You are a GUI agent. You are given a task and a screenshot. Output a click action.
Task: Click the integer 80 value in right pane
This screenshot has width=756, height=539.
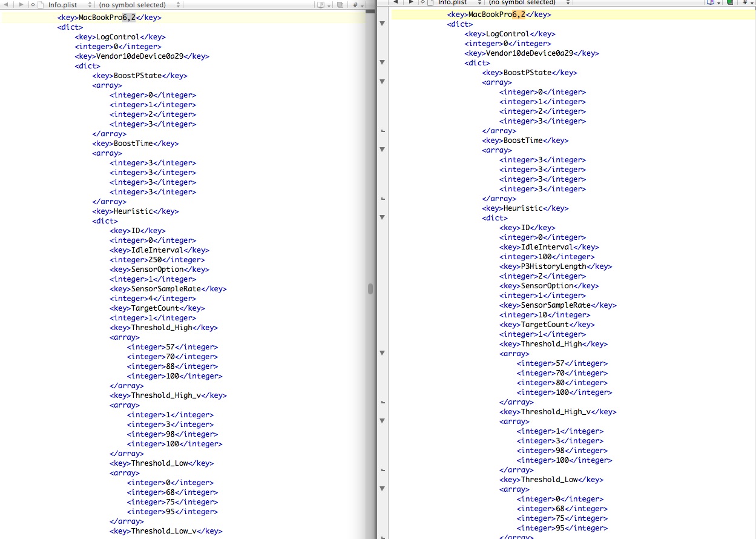pyautogui.click(x=562, y=383)
